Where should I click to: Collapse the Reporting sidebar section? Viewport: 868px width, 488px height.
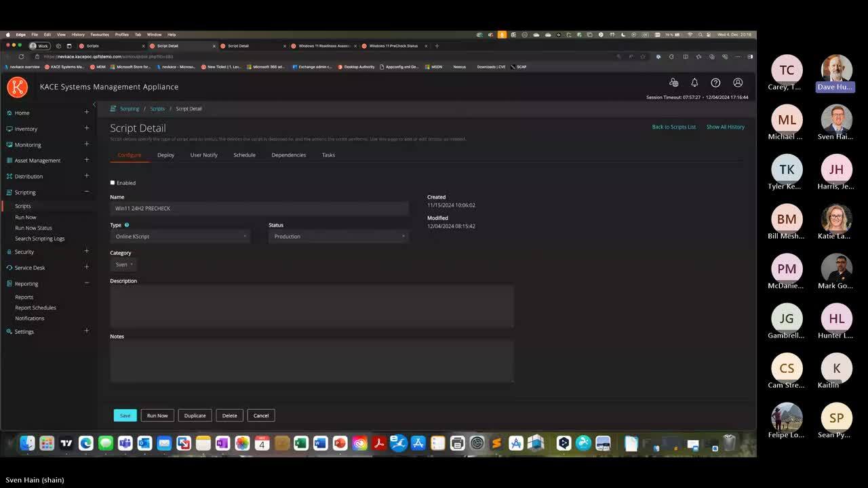pyautogui.click(x=86, y=283)
